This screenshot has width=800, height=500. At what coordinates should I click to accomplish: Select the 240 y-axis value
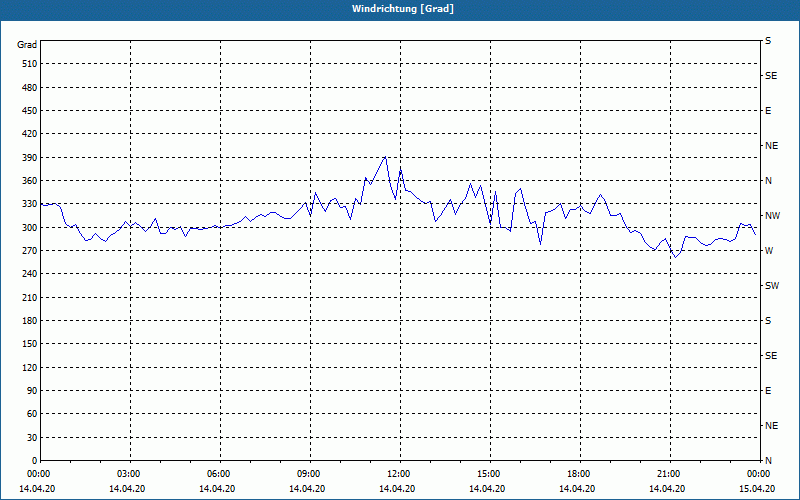(30, 274)
